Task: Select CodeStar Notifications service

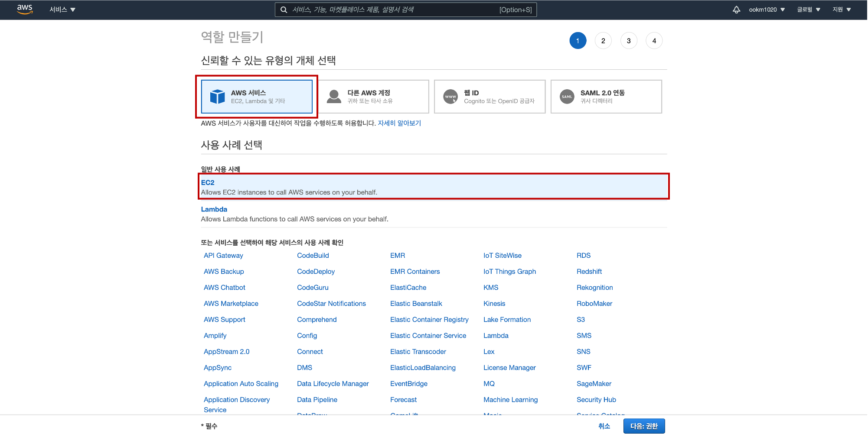Action: (x=332, y=304)
